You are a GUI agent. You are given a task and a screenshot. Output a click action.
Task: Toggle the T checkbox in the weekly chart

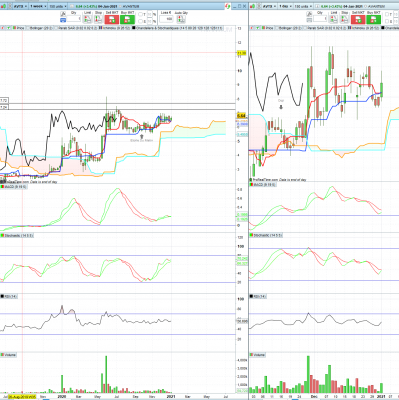(x=140, y=14)
